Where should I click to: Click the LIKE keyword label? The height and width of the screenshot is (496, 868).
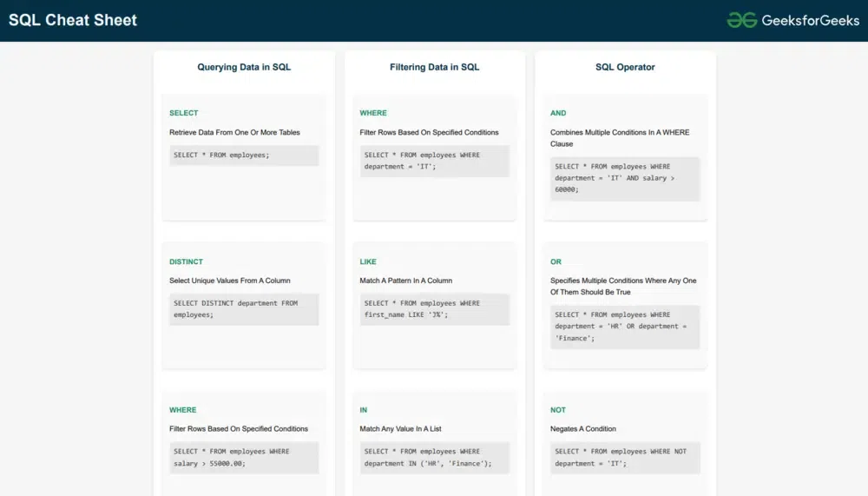pyautogui.click(x=368, y=261)
